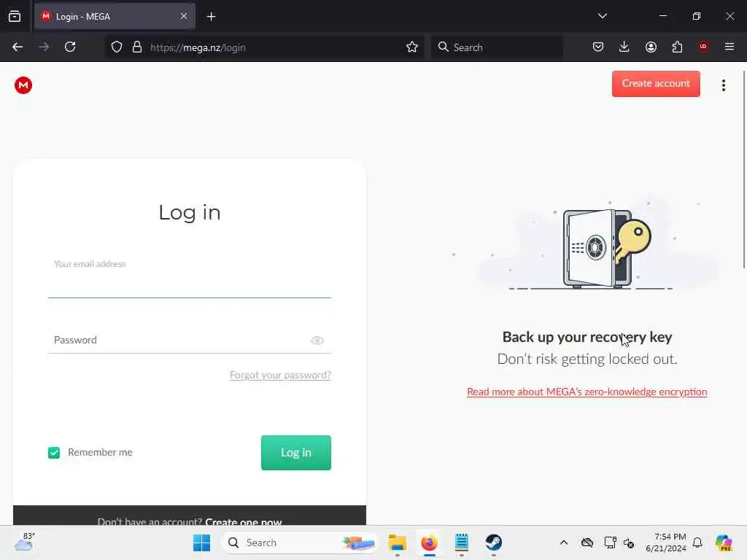The height and width of the screenshot is (560, 747).
Task: Select the Login - MEGA tab
Action: click(x=115, y=16)
